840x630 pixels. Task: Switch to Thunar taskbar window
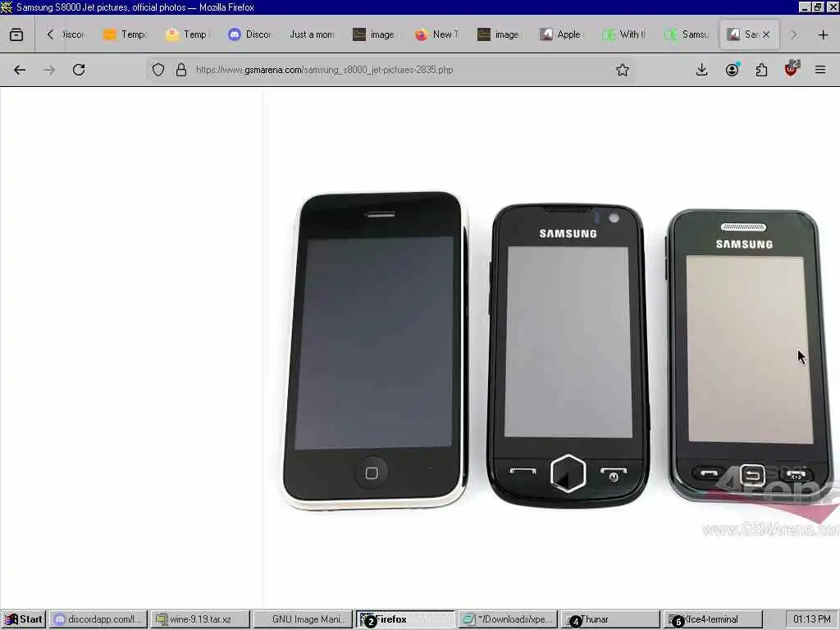point(610,619)
